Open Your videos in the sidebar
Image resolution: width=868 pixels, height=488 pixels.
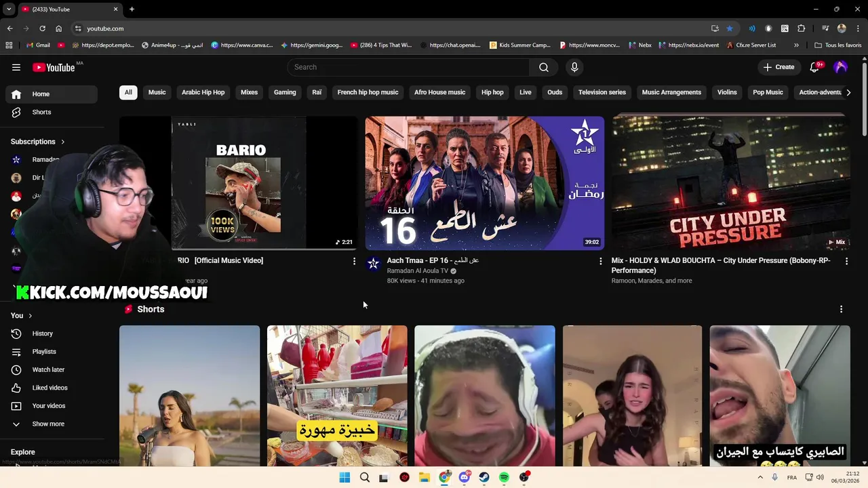[x=52, y=406]
